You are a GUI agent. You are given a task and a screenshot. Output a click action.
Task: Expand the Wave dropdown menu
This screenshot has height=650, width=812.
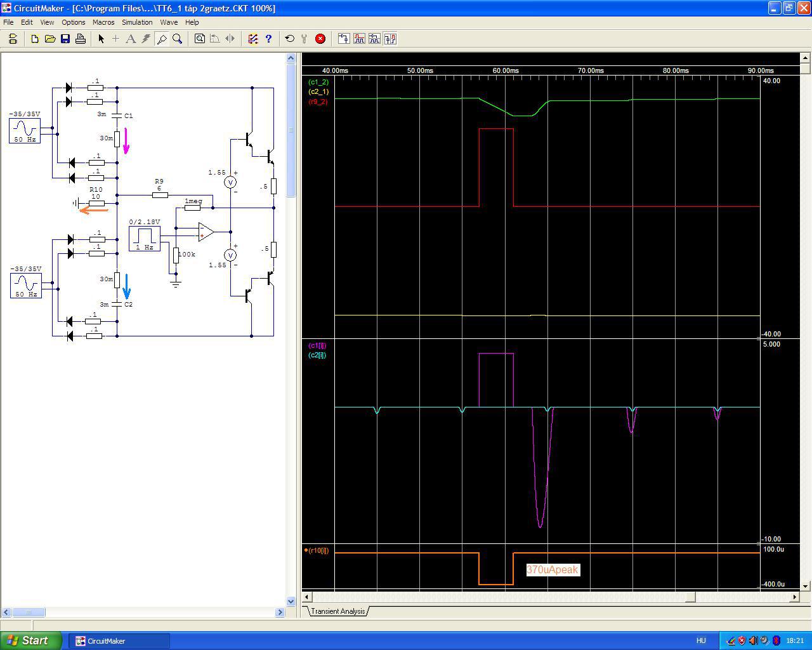169,22
